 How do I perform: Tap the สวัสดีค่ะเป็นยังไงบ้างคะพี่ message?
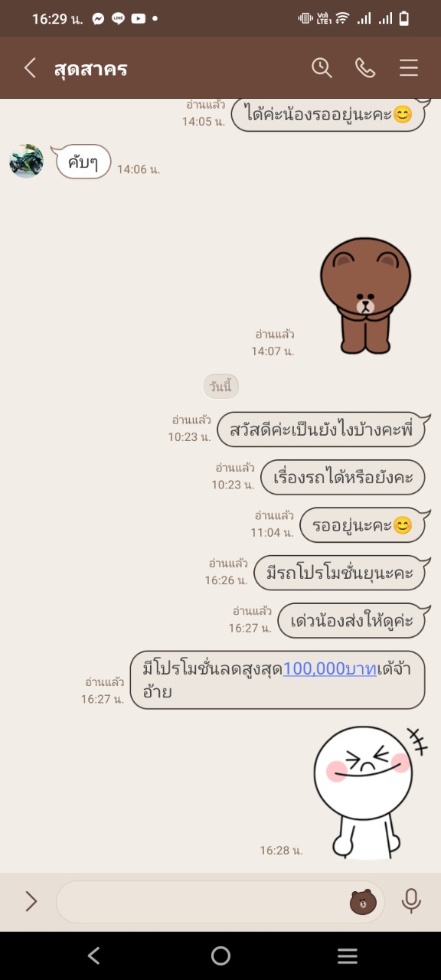coord(322,430)
